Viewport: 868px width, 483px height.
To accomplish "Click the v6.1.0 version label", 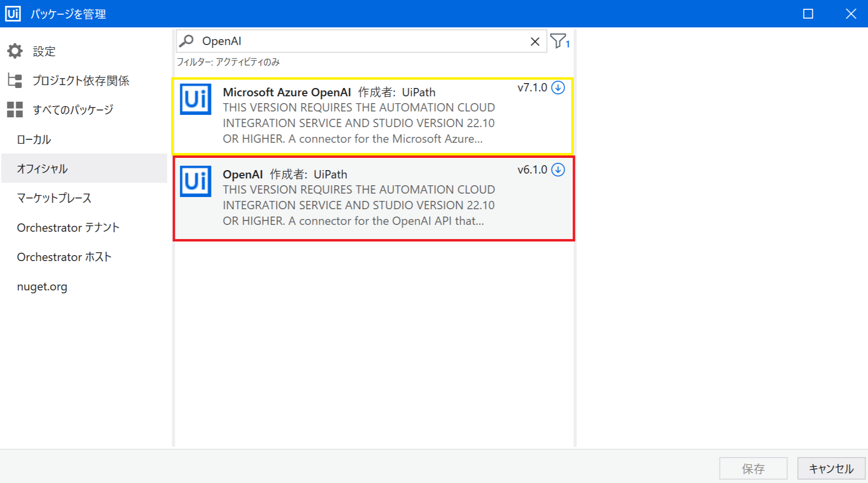I will 532,170.
